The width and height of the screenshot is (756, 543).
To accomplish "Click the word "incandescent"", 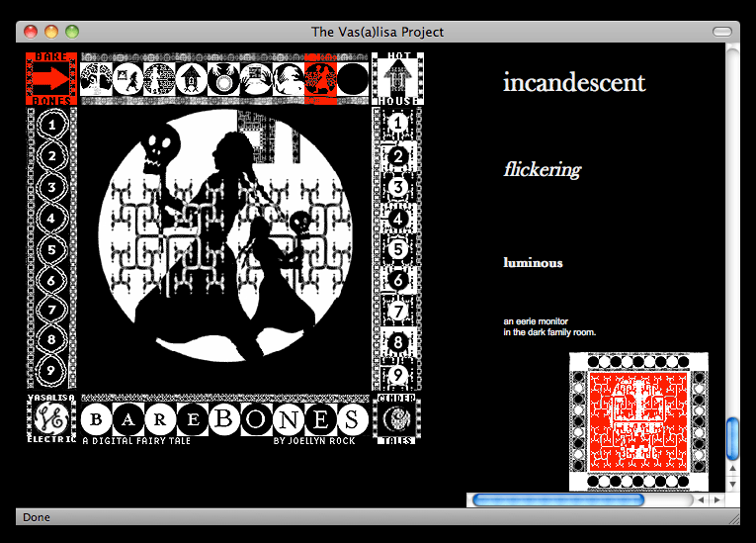I will point(573,82).
